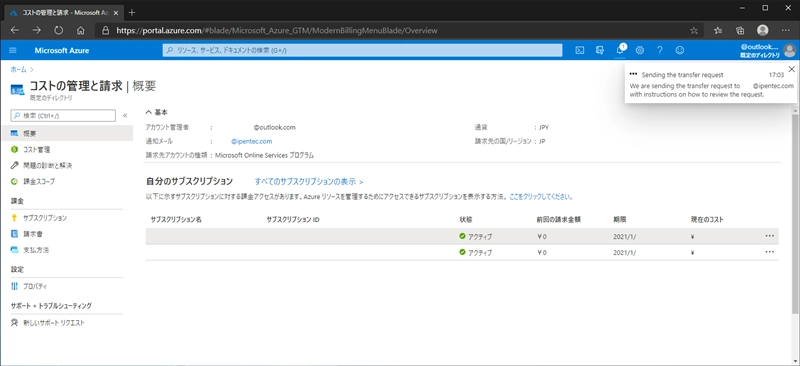800x366 pixels.
Task: Open the help question mark
Action: (x=660, y=50)
